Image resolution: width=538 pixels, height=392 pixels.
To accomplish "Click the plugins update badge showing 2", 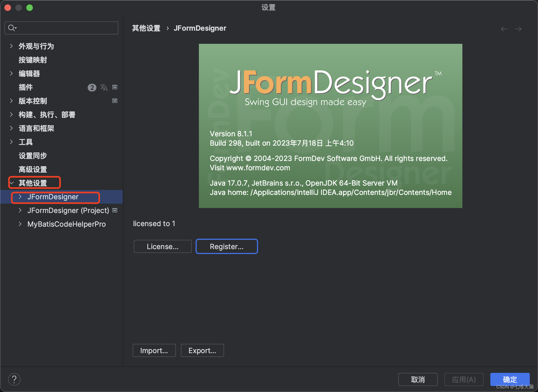I will pos(92,87).
